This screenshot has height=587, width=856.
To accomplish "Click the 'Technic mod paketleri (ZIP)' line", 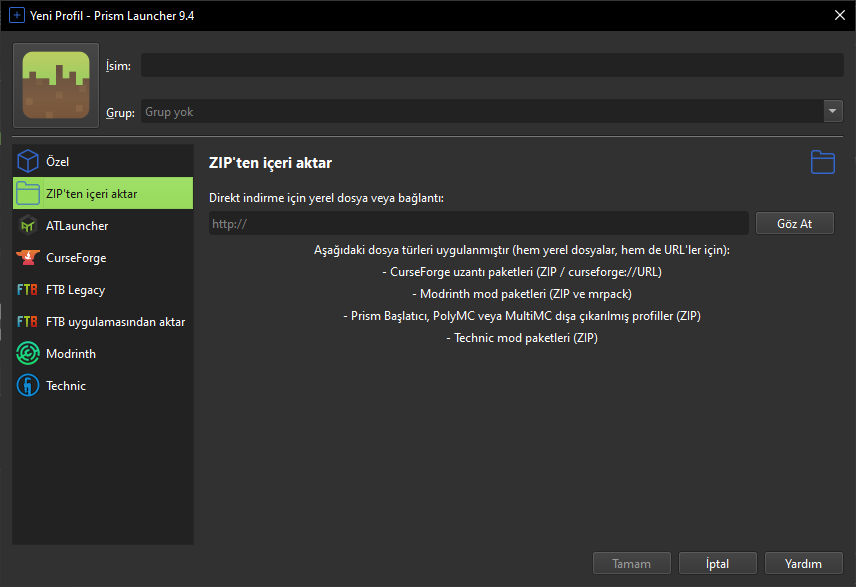I will click(x=522, y=338).
